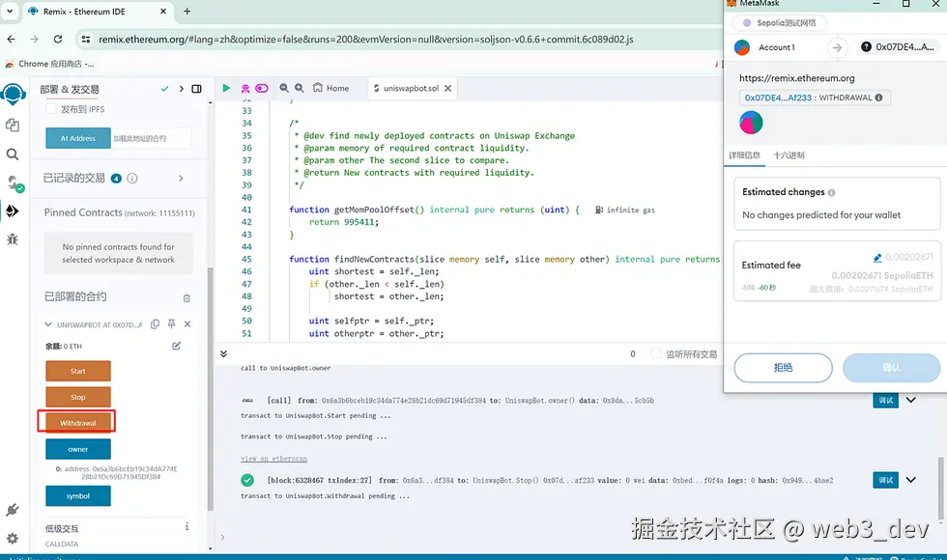Open the Home tab
This screenshot has height=560, width=947.
330,88
